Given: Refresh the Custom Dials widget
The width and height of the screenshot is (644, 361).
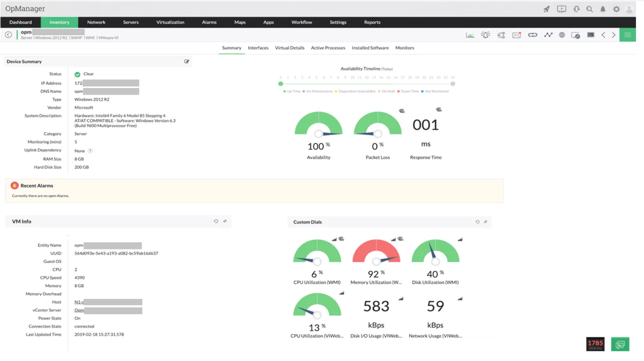Looking at the screenshot, I should pos(478,221).
